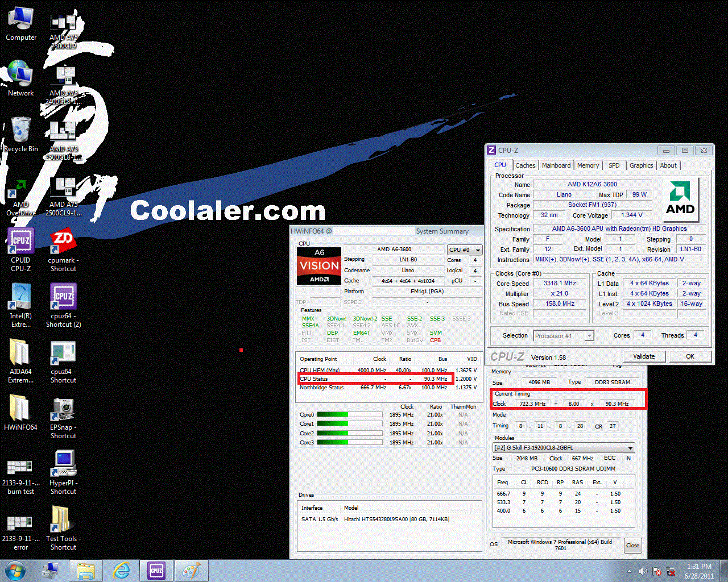The width and height of the screenshot is (728, 582).
Task: Switch to the Caches tab in CPU-Z
Action: coord(526,165)
